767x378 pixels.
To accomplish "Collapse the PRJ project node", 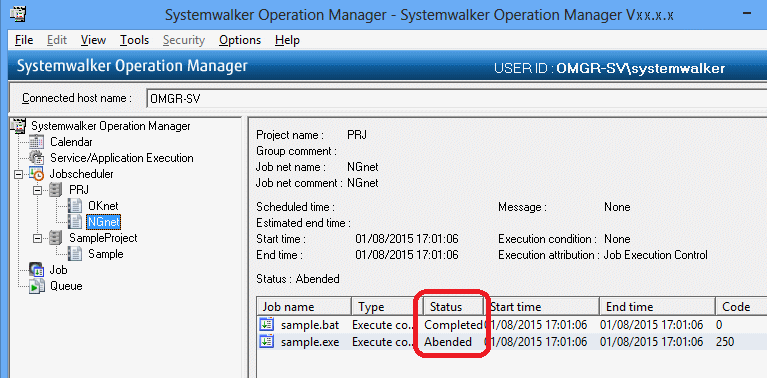I will (37, 190).
